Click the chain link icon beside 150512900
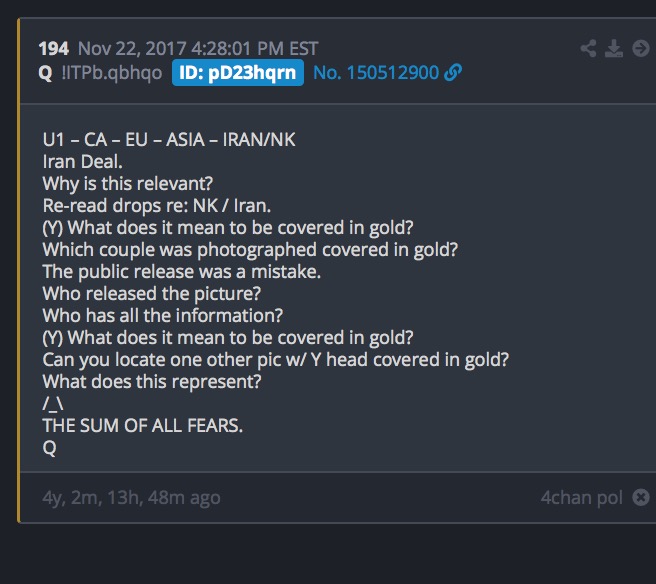Screen dimensions: 656x584 tap(453, 73)
